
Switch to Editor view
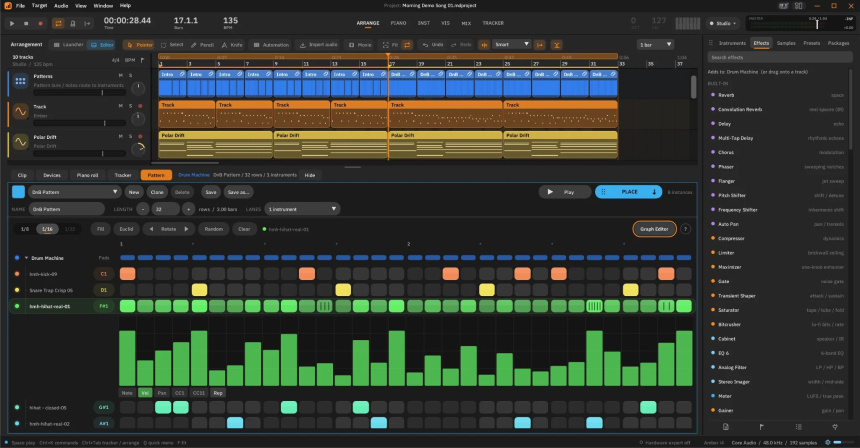tap(101, 45)
